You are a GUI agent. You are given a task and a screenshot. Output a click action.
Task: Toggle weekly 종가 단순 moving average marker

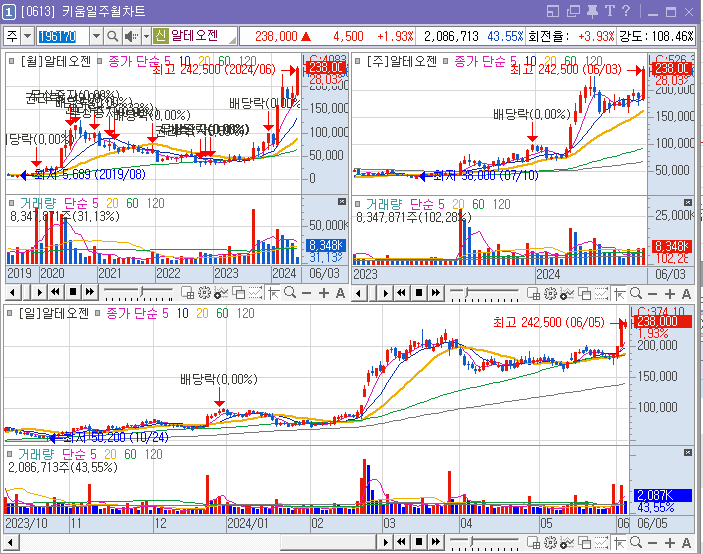point(446,61)
